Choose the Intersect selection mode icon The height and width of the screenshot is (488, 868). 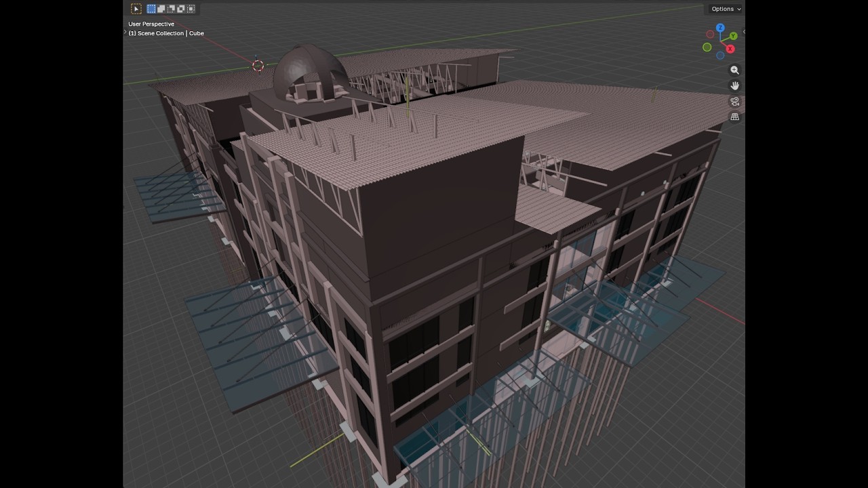tap(191, 9)
